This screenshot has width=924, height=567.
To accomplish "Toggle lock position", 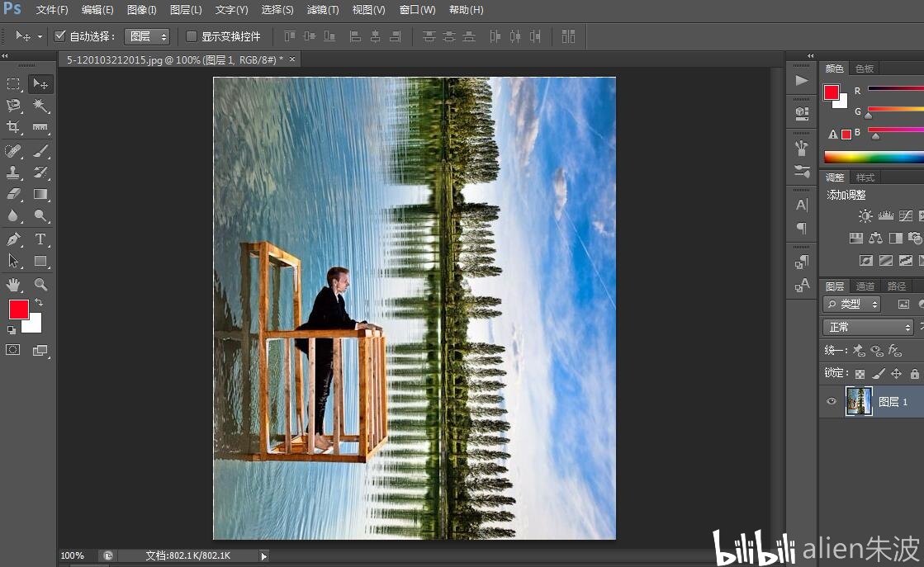I will coord(896,374).
